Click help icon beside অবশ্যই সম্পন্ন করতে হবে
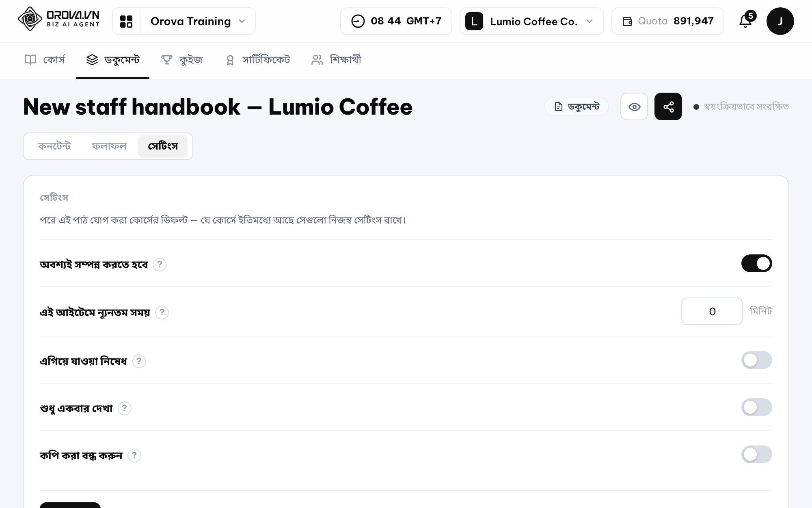812x508 pixels. pos(160,265)
